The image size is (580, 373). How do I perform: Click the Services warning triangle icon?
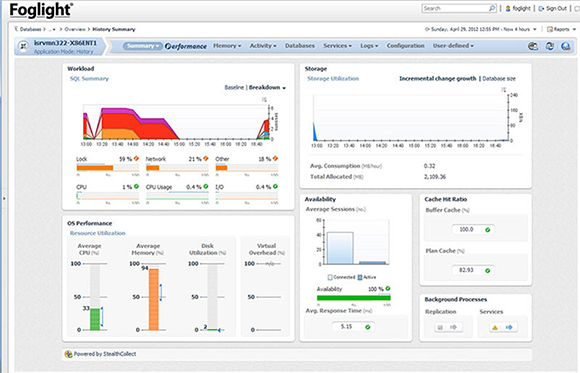coord(495,327)
